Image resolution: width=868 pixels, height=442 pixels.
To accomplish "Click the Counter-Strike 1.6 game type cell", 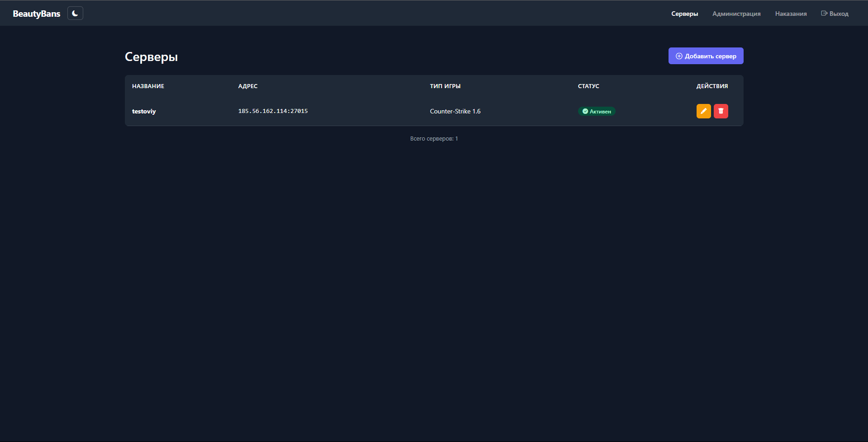I will 455,111.
